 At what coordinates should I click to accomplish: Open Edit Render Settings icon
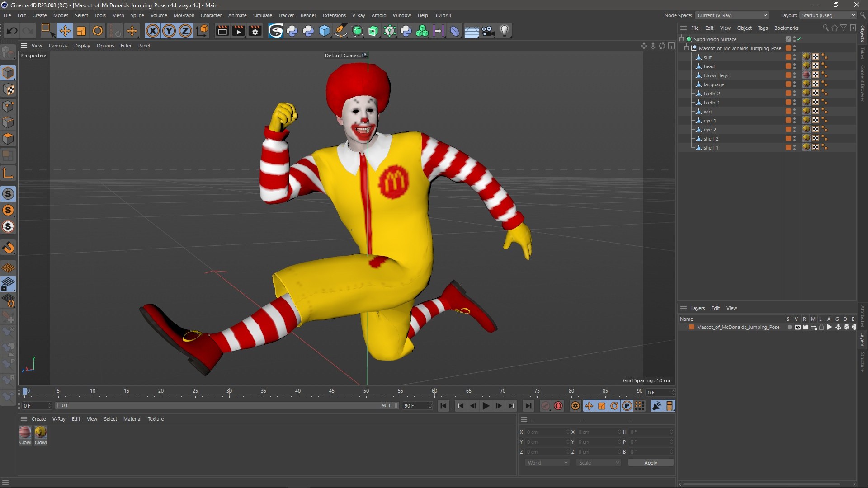(x=255, y=31)
